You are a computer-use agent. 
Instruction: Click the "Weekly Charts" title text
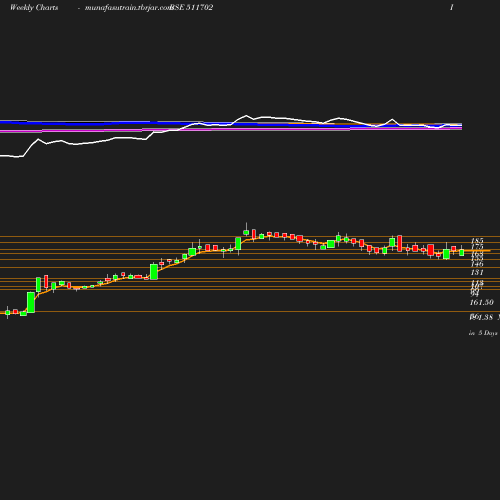[x=34, y=7]
